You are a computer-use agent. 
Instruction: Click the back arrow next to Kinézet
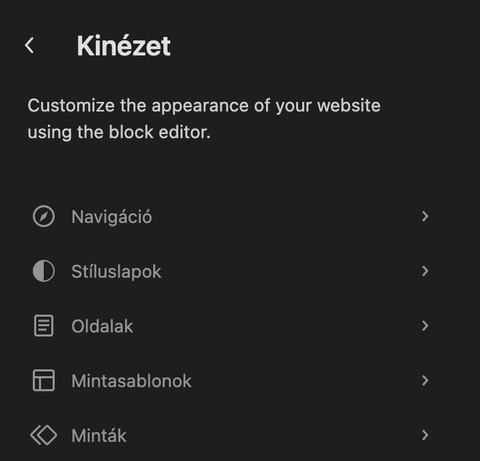pyautogui.click(x=30, y=45)
